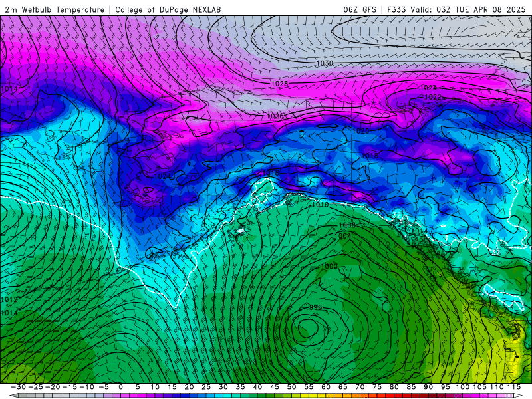Click the 15 color scale label
Viewport: 532px width, 399px height.
point(172,387)
